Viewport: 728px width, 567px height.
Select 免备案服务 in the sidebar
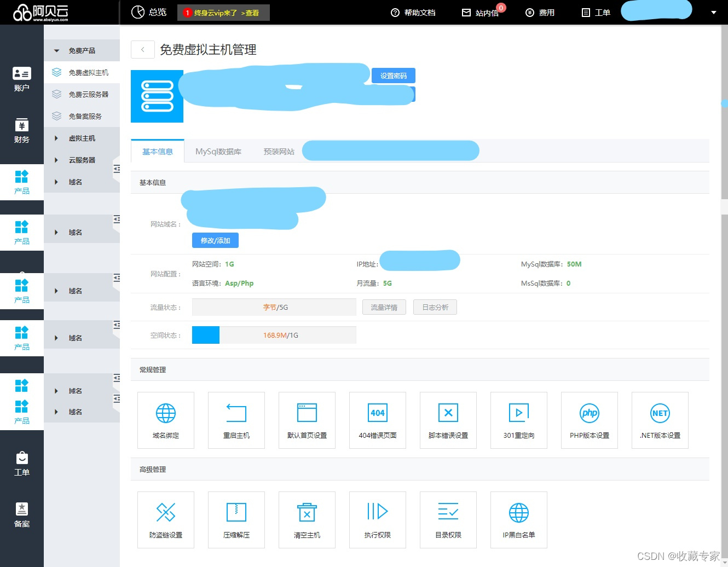(82, 116)
